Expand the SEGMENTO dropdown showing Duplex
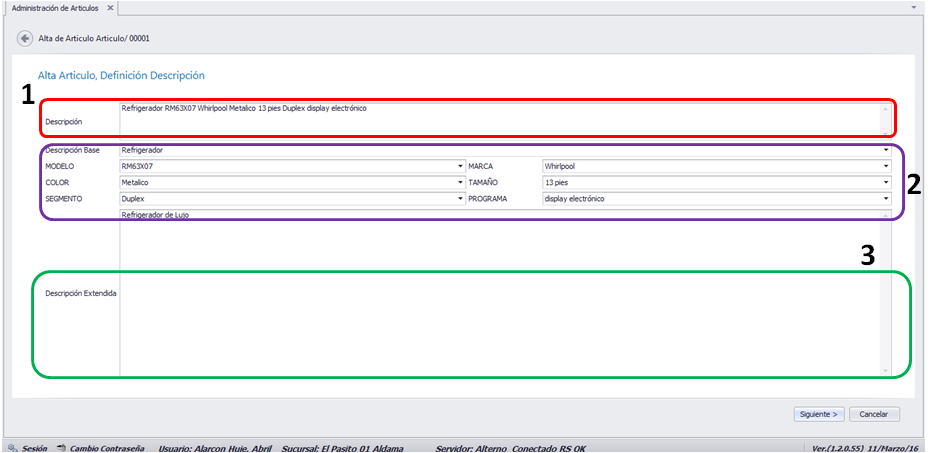 click(x=460, y=199)
